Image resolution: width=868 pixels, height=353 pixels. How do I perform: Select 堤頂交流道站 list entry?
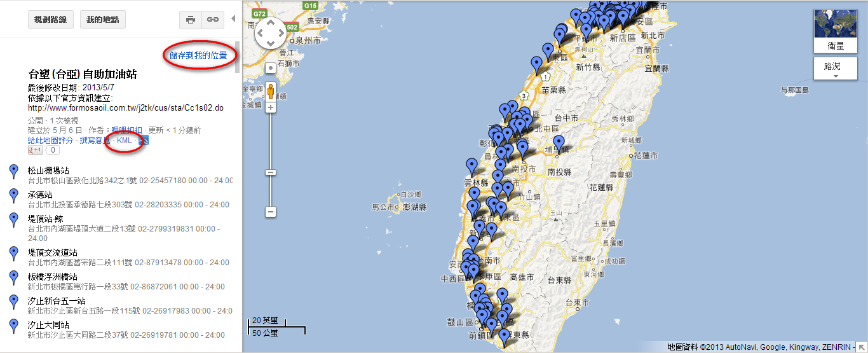(52, 253)
